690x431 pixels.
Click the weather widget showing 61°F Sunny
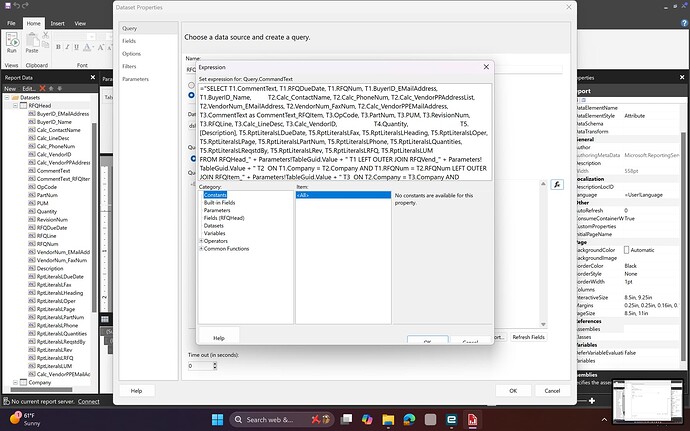(26, 419)
